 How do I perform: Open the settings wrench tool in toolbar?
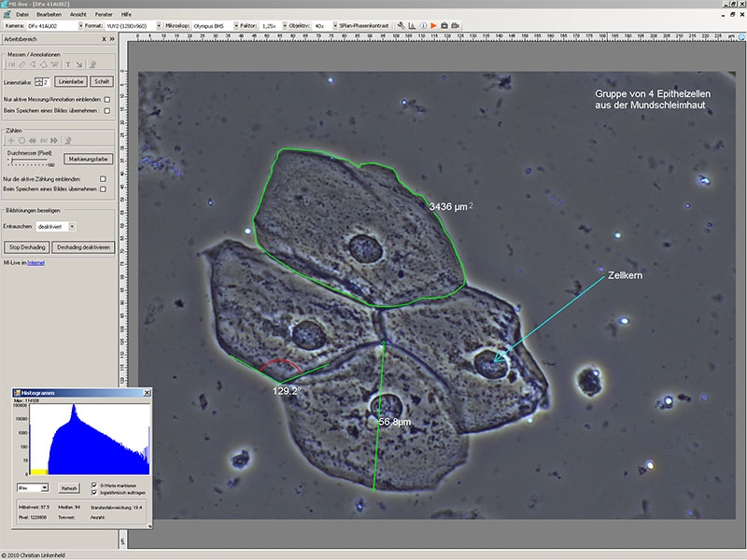(402, 25)
